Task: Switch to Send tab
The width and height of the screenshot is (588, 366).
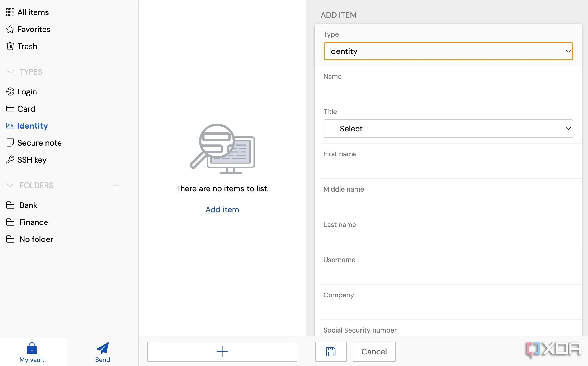Action: tap(103, 352)
